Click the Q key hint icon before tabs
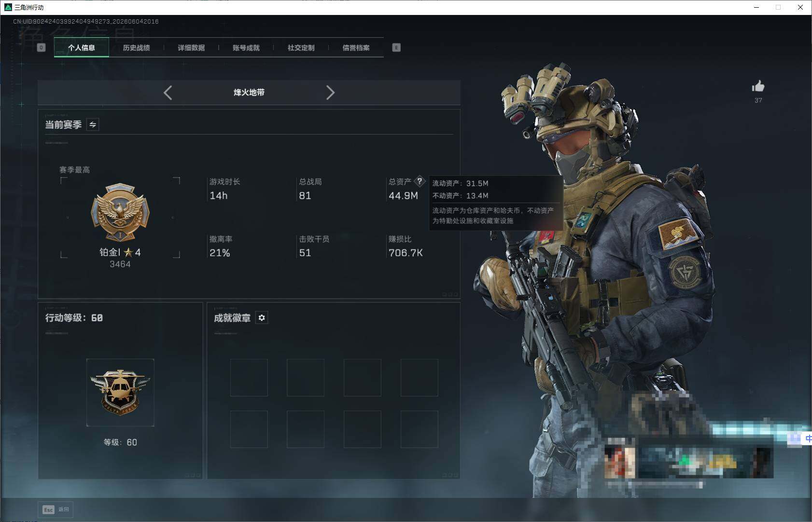Image resolution: width=812 pixels, height=522 pixels. [41, 48]
